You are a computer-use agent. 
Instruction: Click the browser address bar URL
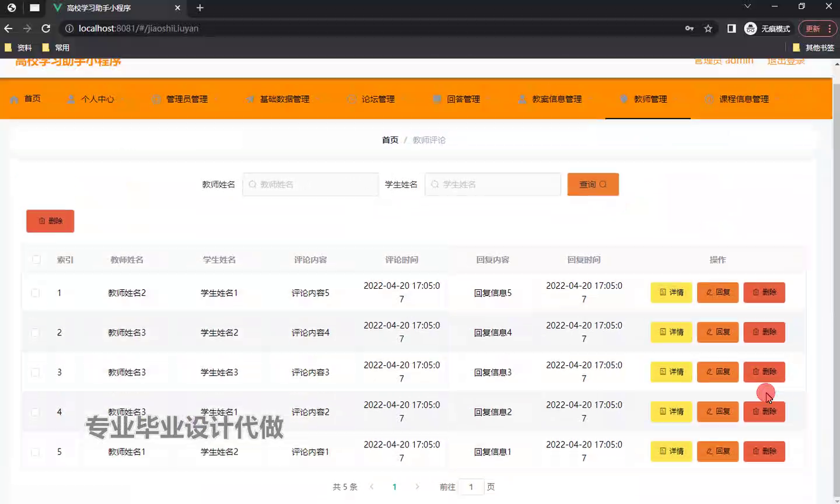(138, 28)
